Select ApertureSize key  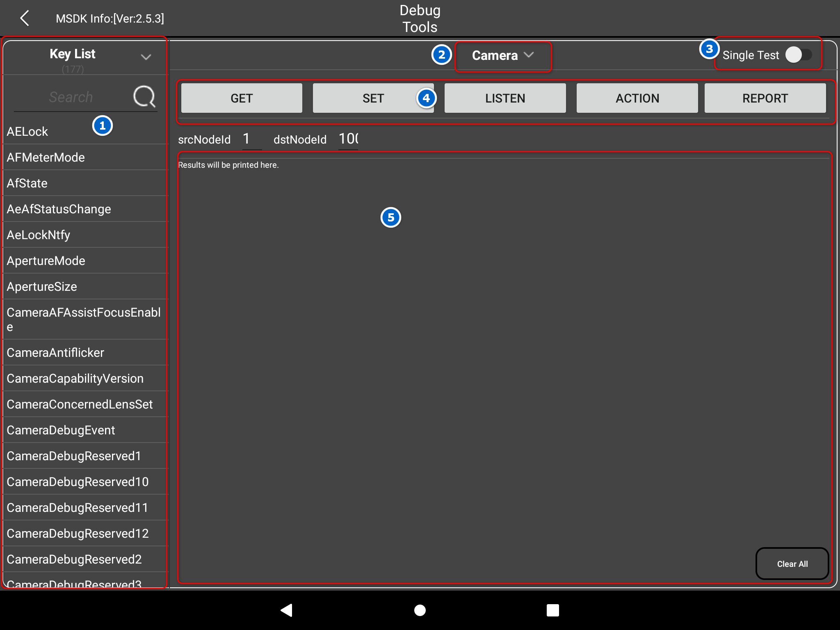(85, 286)
